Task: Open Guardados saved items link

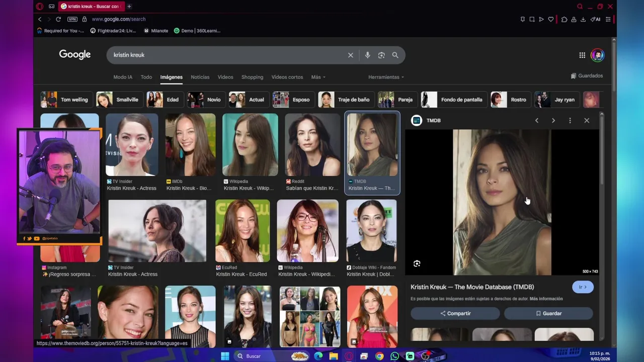Action: point(587,76)
